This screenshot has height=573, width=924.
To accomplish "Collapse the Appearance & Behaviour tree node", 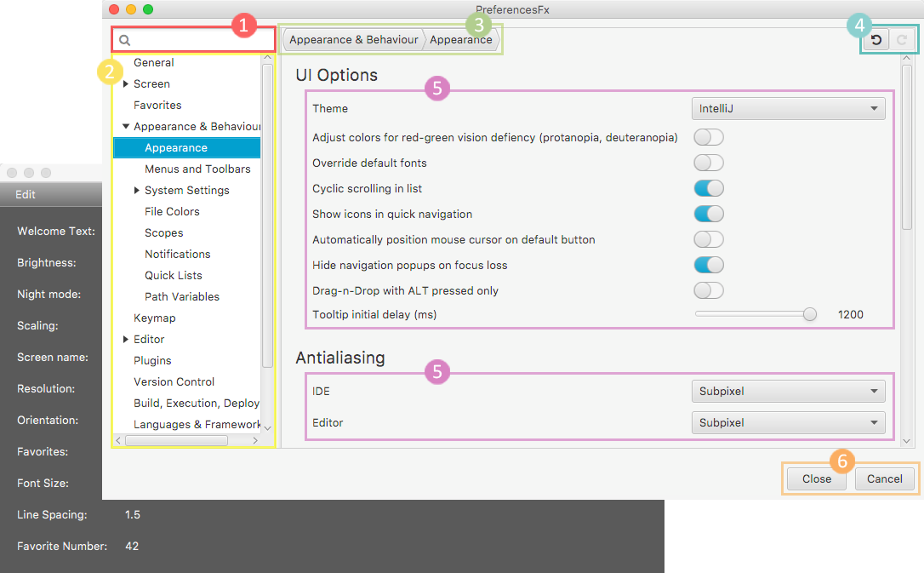I will [x=125, y=126].
